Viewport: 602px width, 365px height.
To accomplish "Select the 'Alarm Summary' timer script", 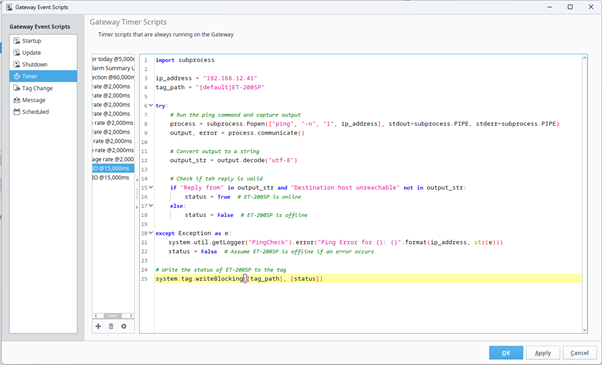I will coord(113,68).
